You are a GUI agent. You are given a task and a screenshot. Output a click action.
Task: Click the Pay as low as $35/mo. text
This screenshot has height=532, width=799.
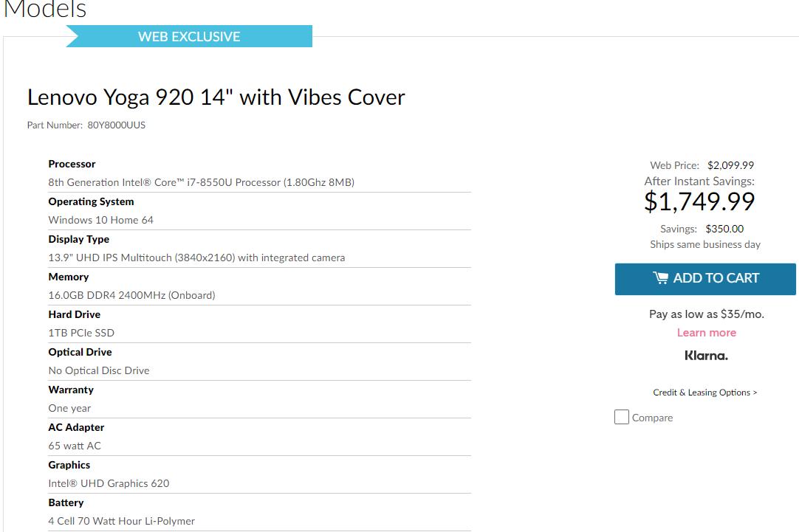click(x=706, y=314)
